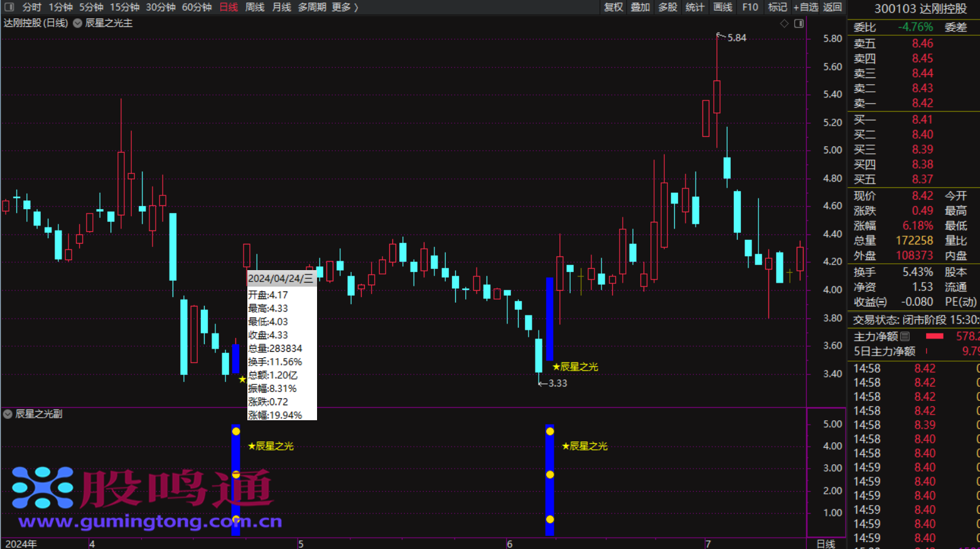Click the 复权 adjustment button

613,7
